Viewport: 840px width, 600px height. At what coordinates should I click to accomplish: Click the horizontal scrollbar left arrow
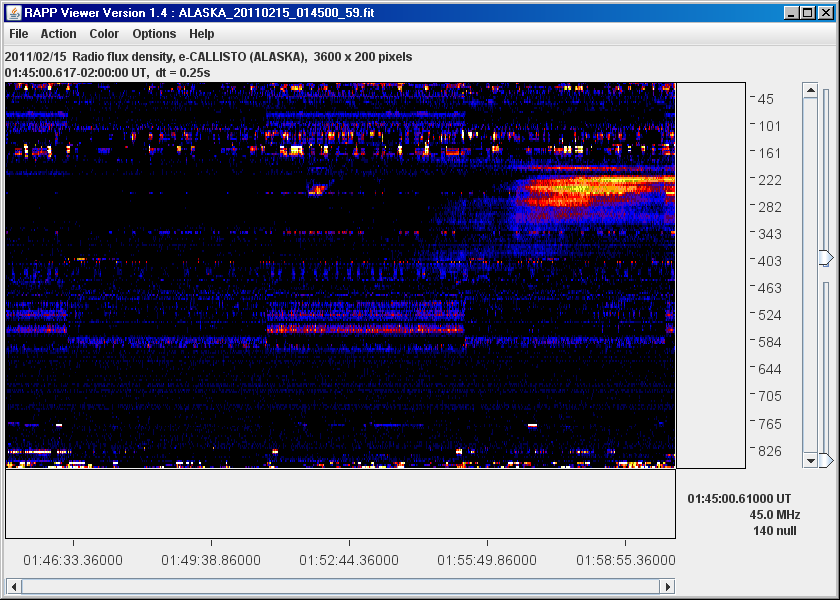pos(14,586)
